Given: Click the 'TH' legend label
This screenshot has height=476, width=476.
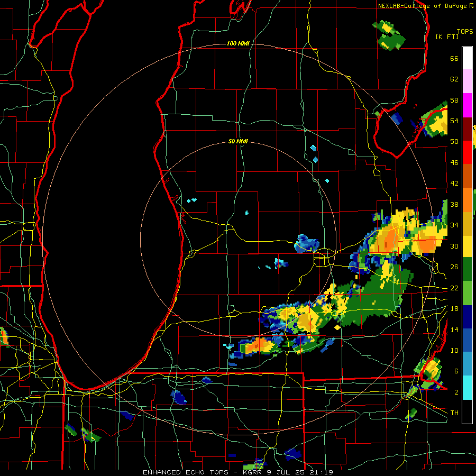Looking at the screenshot, I should 454,413.
